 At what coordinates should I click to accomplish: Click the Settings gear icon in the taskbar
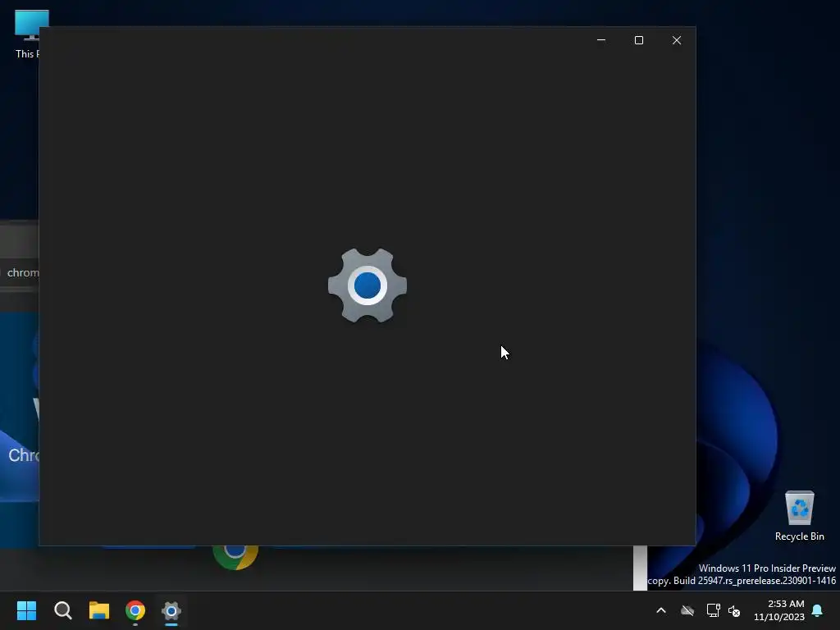click(x=171, y=610)
